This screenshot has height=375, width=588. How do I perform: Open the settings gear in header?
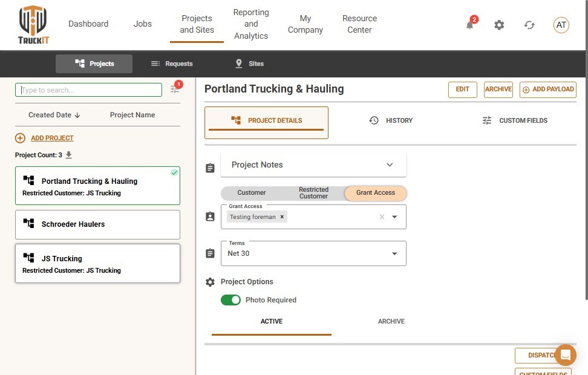[x=499, y=25]
